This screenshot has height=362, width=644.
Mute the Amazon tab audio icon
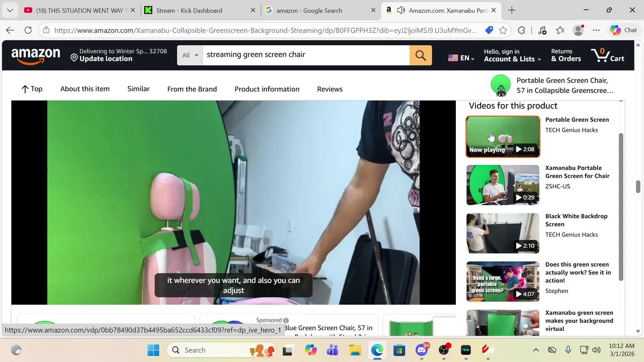[x=401, y=10]
